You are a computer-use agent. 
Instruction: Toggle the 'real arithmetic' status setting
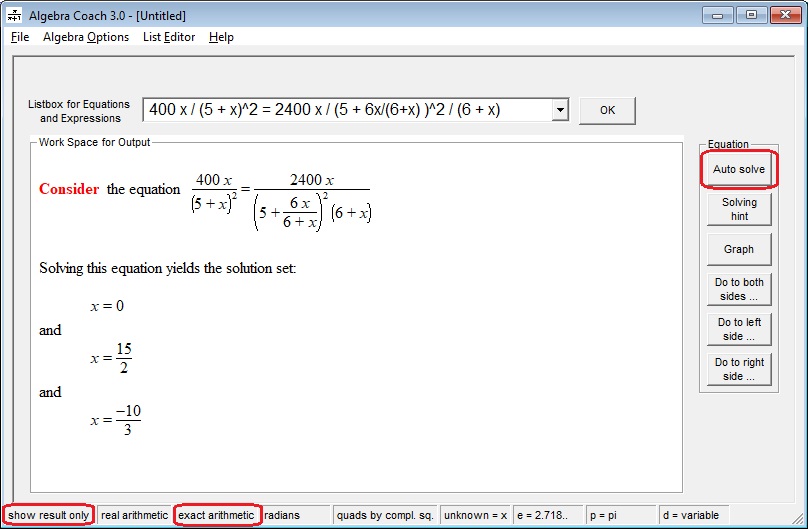click(134, 515)
